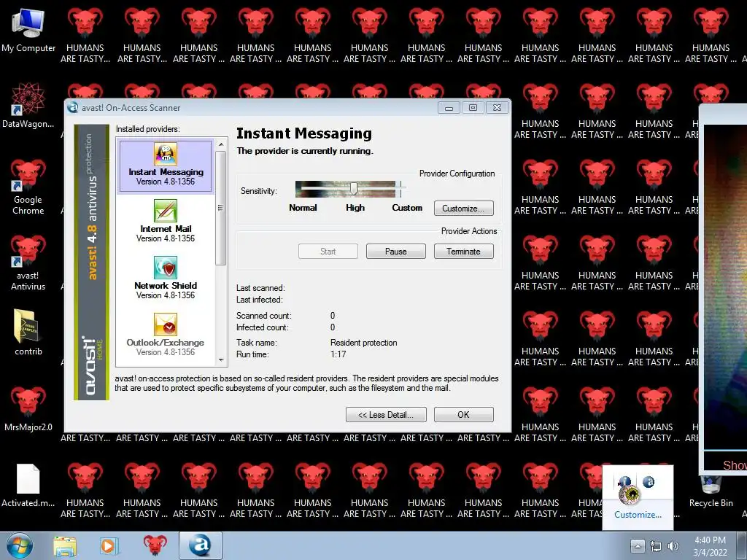Pause the Instant Messaging provider
Screen dimensions: 747x560
pyautogui.click(x=395, y=252)
